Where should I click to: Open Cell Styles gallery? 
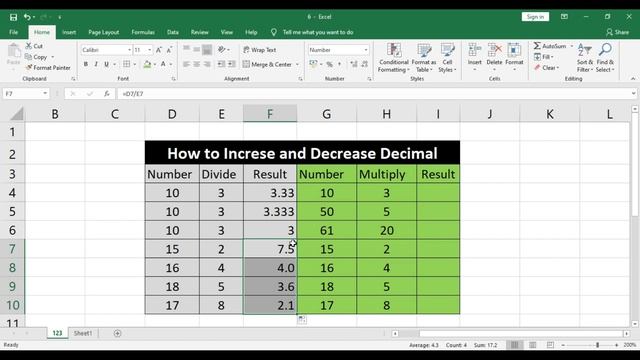447,58
